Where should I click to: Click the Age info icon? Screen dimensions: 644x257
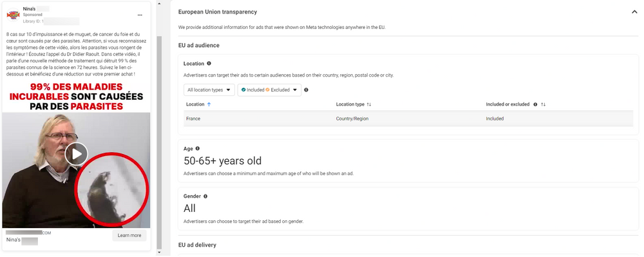click(198, 149)
